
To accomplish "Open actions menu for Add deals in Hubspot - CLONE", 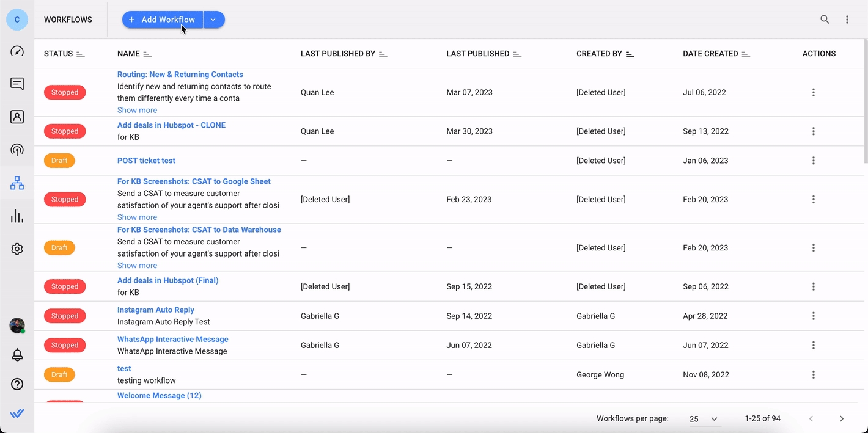I will [x=814, y=131].
